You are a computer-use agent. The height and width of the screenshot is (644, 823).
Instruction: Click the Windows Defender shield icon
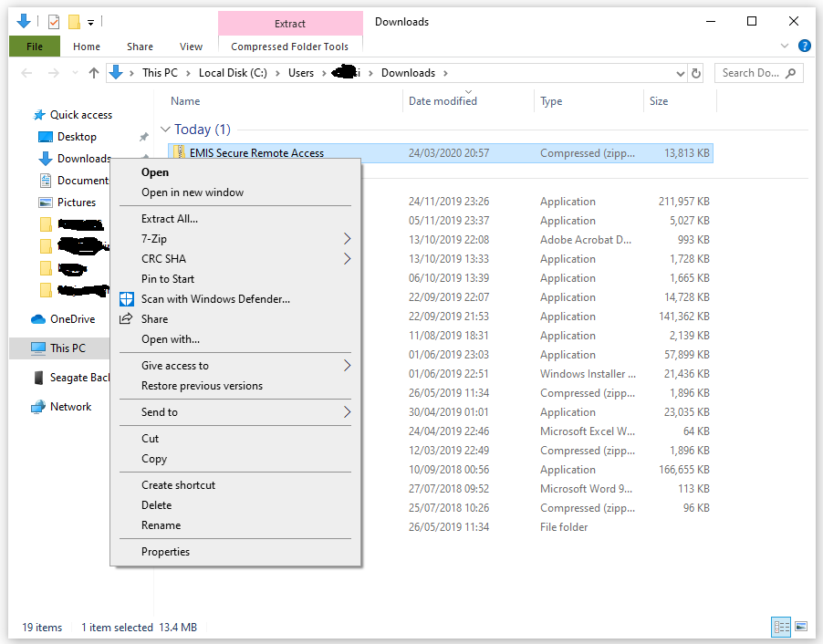pos(127,299)
